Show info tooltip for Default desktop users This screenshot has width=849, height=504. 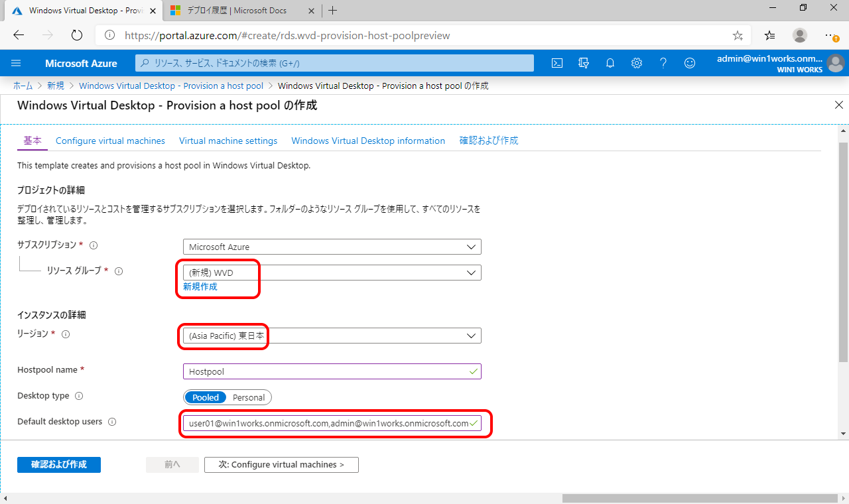[x=112, y=422]
